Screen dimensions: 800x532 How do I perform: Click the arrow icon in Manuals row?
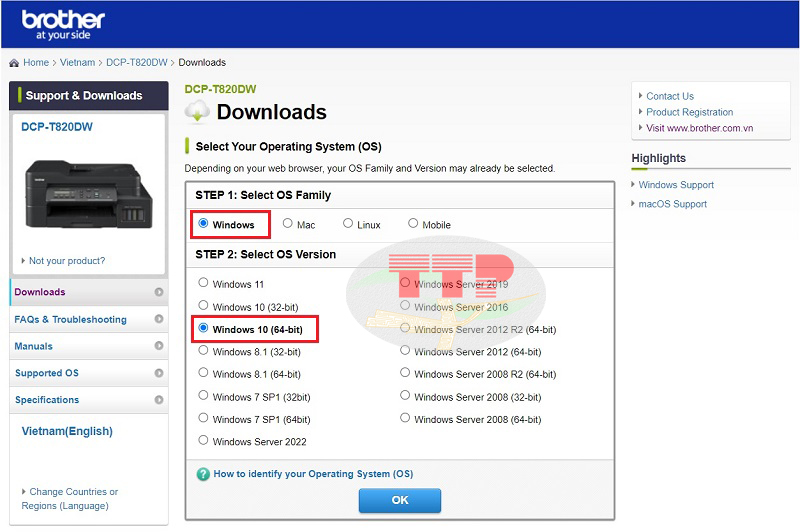tap(159, 346)
